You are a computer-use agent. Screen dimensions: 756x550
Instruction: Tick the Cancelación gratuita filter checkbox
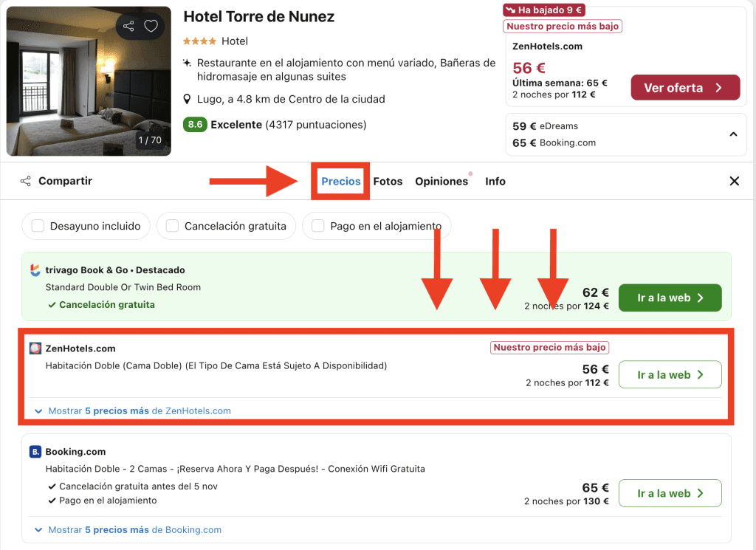(x=173, y=227)
